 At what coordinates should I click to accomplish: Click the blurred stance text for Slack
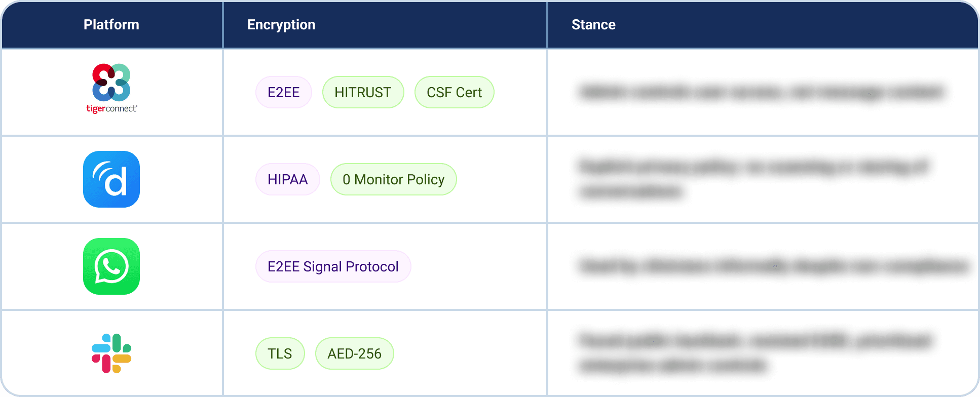click(755, 353)
